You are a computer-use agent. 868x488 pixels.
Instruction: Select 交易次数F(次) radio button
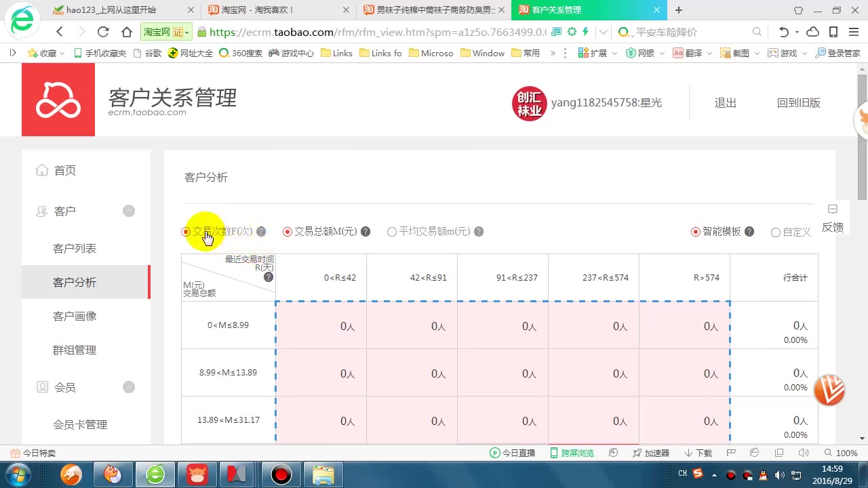click(186, 232)
